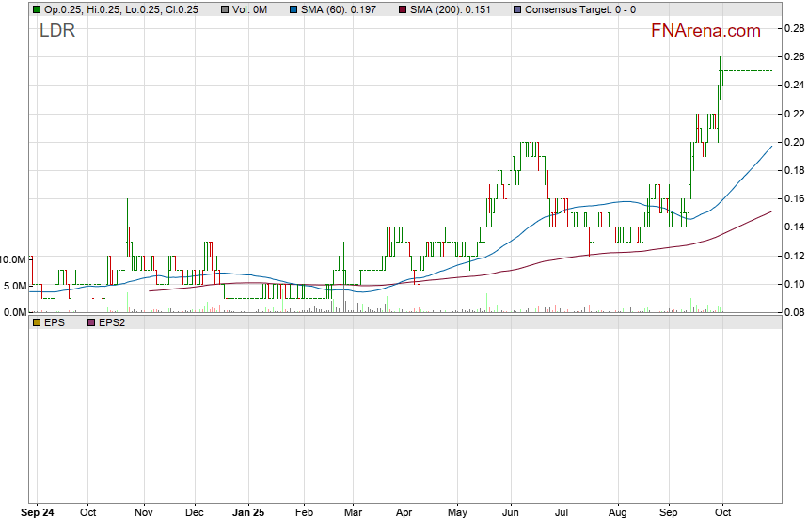Viewport: 808px width, 532px height.
Task: Click the green OHLC legend color square
Action: [x=37, y=9]
